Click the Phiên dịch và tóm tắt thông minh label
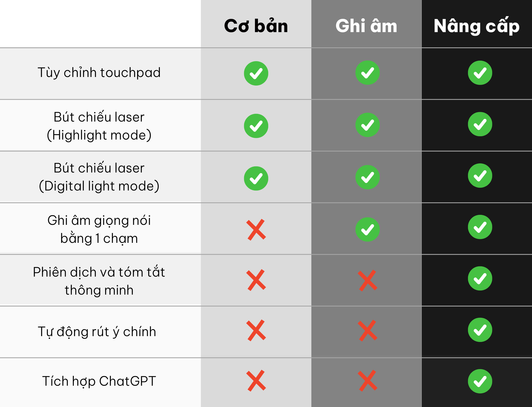Viewport: 532px width, 407px height. point(99,281)
